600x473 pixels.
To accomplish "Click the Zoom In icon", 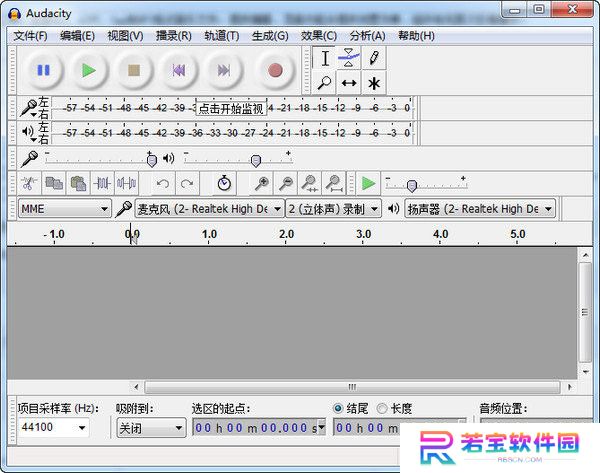I will (x=262, y=184).
